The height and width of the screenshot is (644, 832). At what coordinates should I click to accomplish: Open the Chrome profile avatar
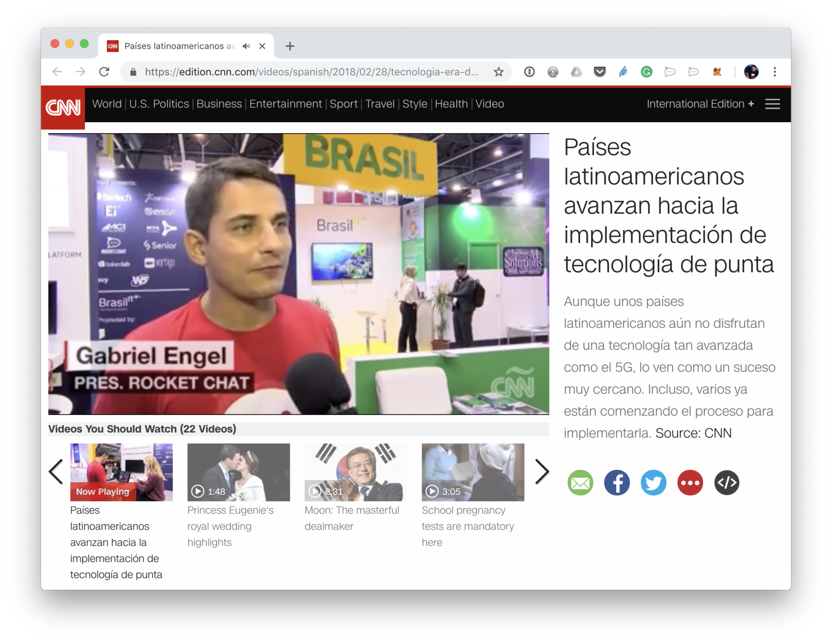click(751, 72)
